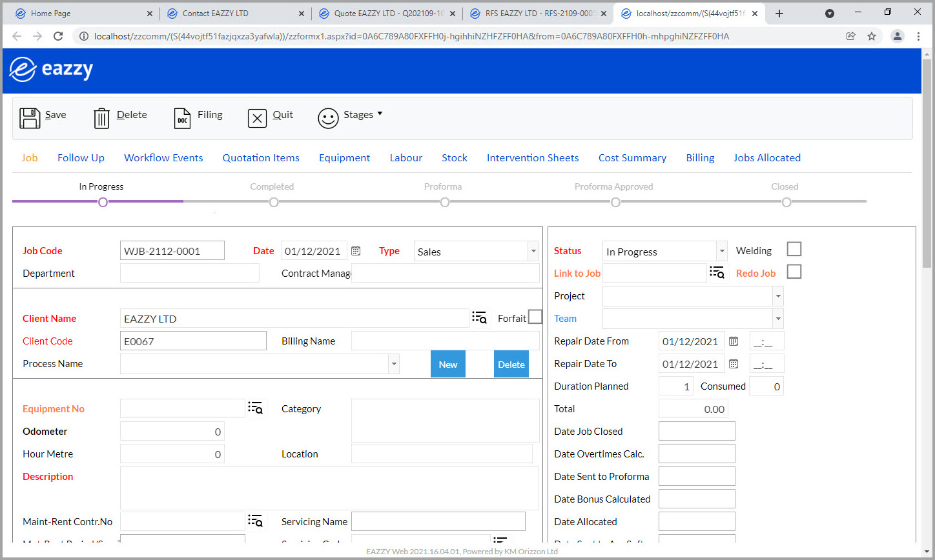Open the Chrome profile avatar

pyautogui.click(x=898, y=36)
